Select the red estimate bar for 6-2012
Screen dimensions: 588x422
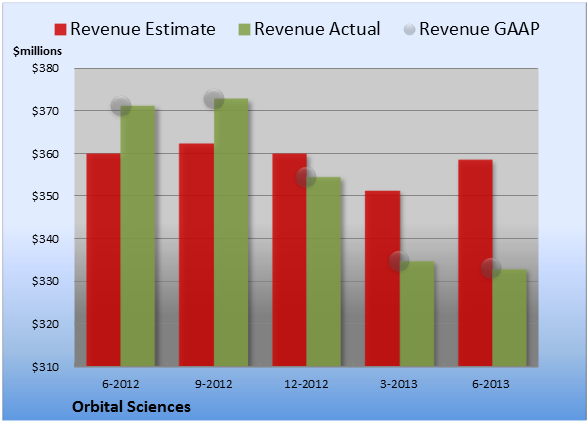click(x=104, y=260)
